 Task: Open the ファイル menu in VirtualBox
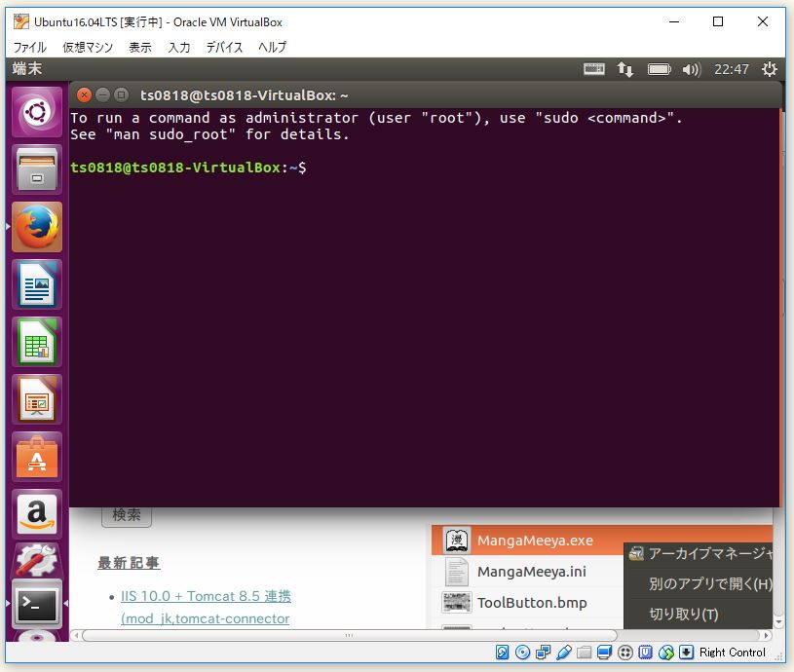point(30,47)
